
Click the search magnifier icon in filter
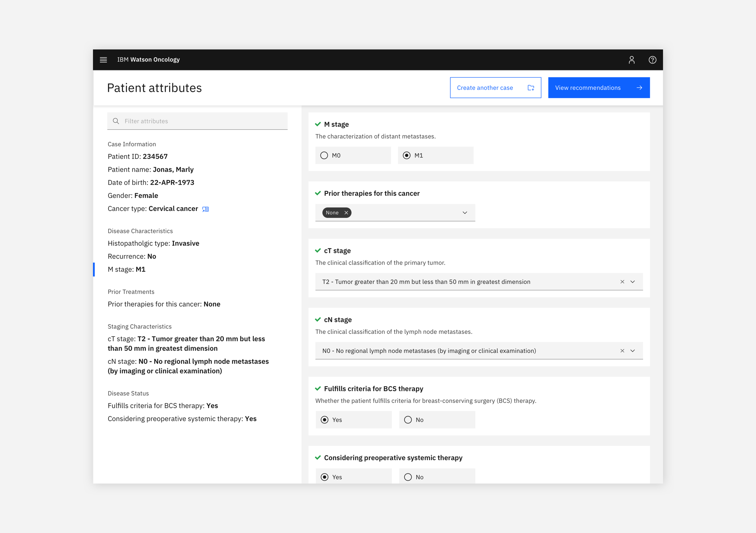tap(116, 121)
